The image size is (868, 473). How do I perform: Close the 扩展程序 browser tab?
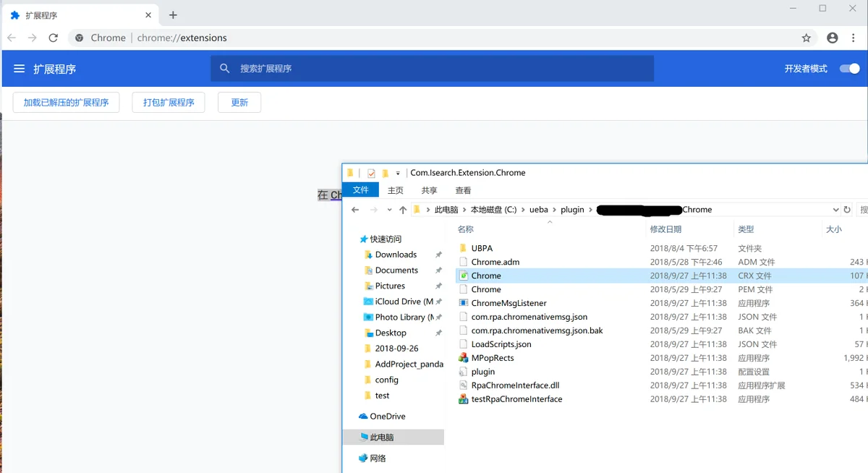tap(148, 15)
